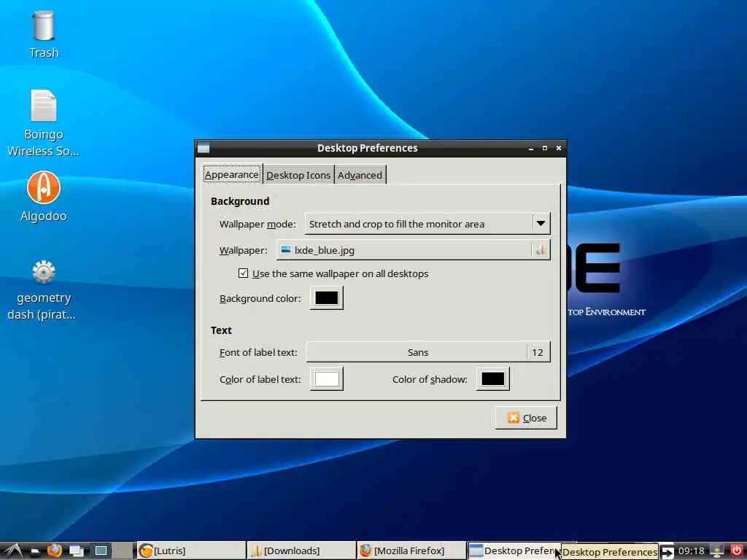Open the LXDE start menu icon
747x560 pixels.
point(13,551)
